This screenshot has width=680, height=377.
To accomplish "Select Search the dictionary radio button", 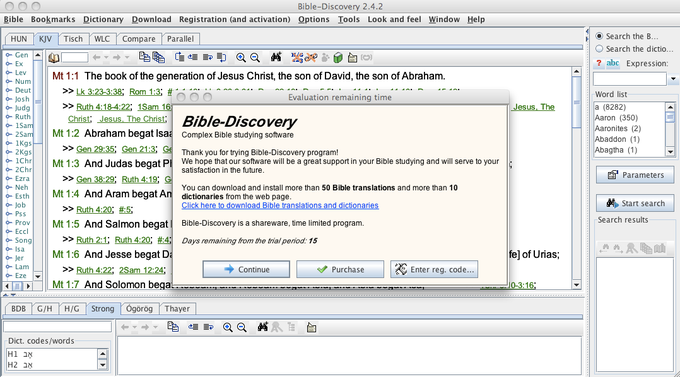I will pos(599,49).
